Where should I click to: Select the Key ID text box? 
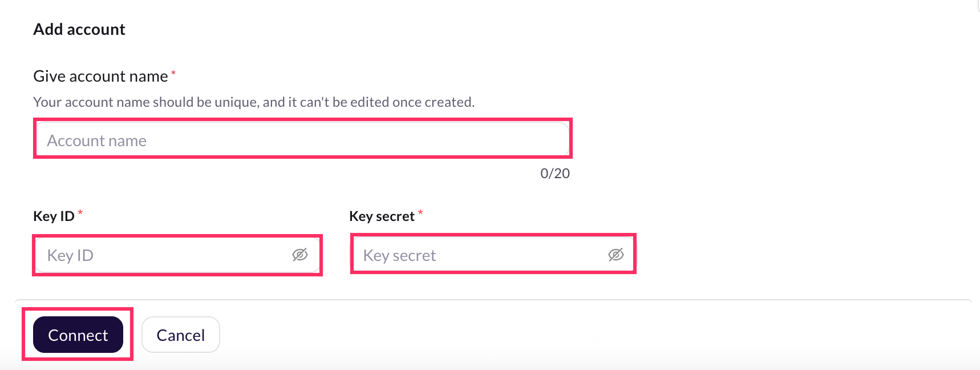pos(177,255)
